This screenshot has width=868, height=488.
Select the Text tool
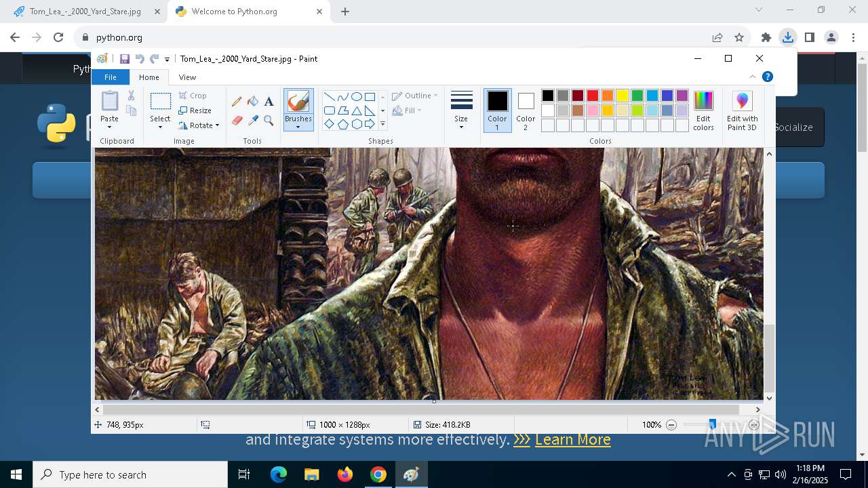coord(269,102)
